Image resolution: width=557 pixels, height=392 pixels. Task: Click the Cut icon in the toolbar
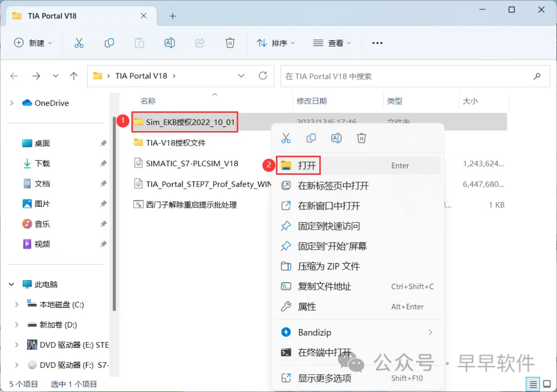click(79, 43)
